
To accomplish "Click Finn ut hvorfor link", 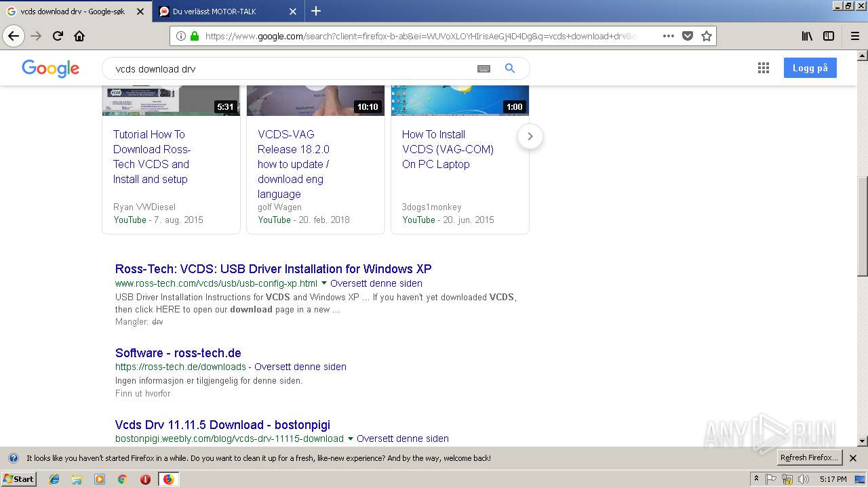I will pos(142,393).
